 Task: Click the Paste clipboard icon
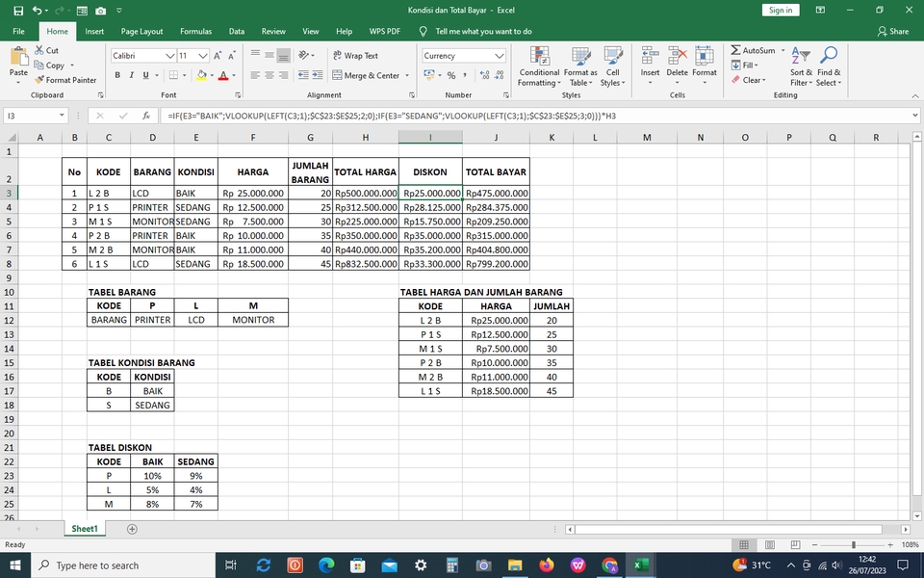point(19,57)
